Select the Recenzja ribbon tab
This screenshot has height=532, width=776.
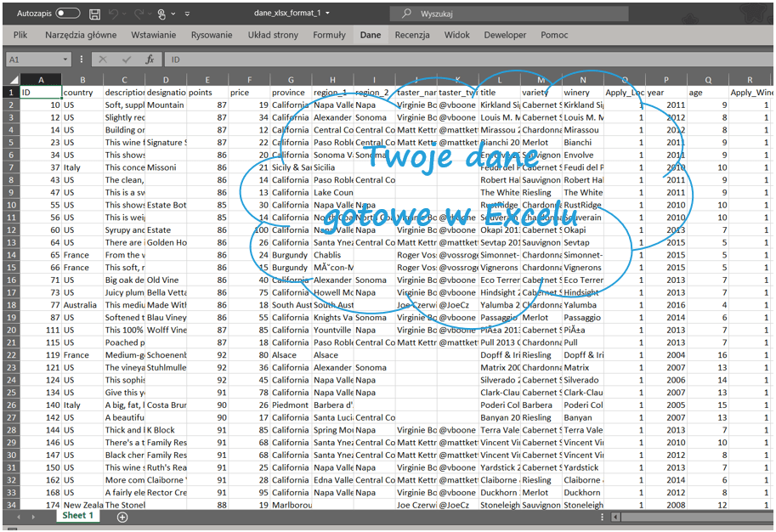click(411, 35)
